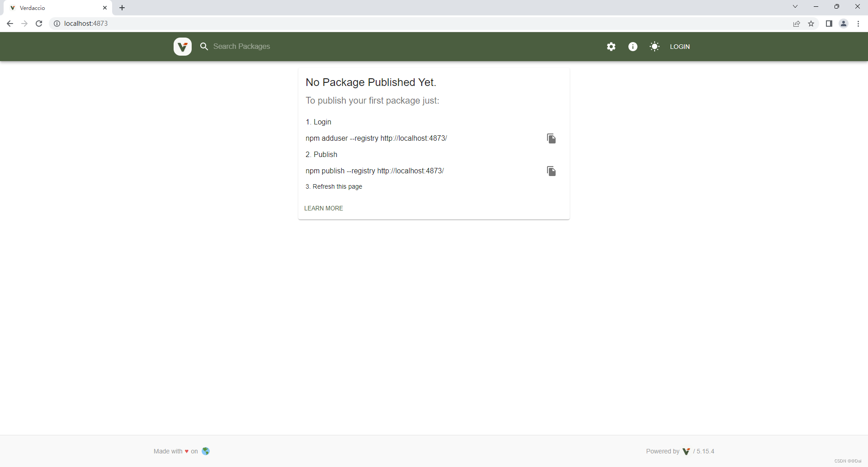Screen dimensions: 868x467
Task: Click the share page icon
Action: click(x=797, y=24)
